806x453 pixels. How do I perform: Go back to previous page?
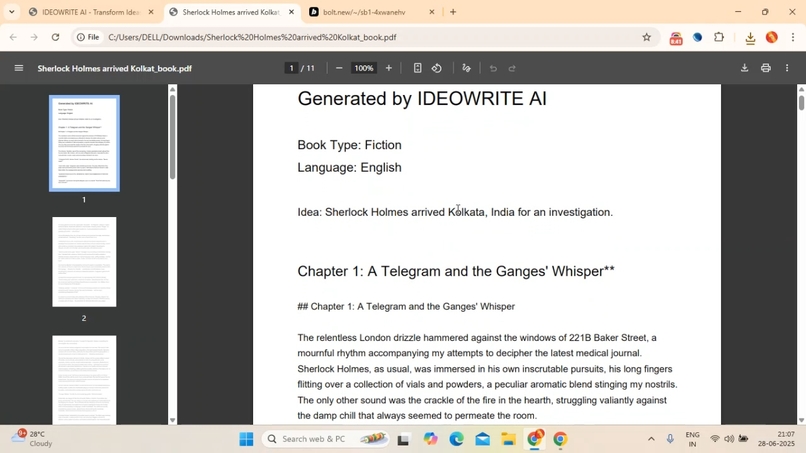click(x=13, y=37)
